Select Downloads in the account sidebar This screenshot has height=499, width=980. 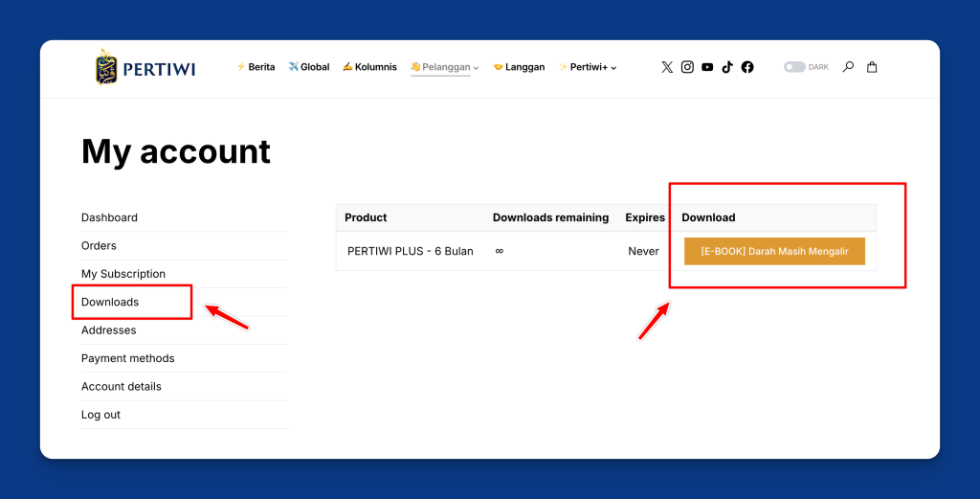[x=110, y=302]
